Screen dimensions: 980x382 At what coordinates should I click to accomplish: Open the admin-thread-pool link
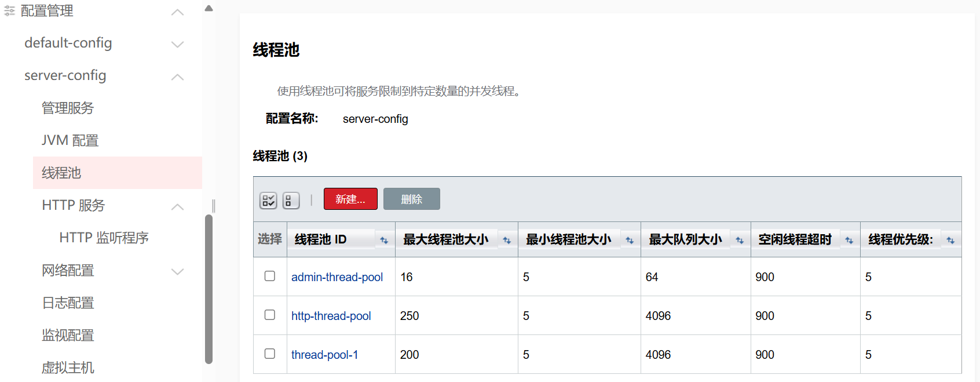[x=337, y=277]
